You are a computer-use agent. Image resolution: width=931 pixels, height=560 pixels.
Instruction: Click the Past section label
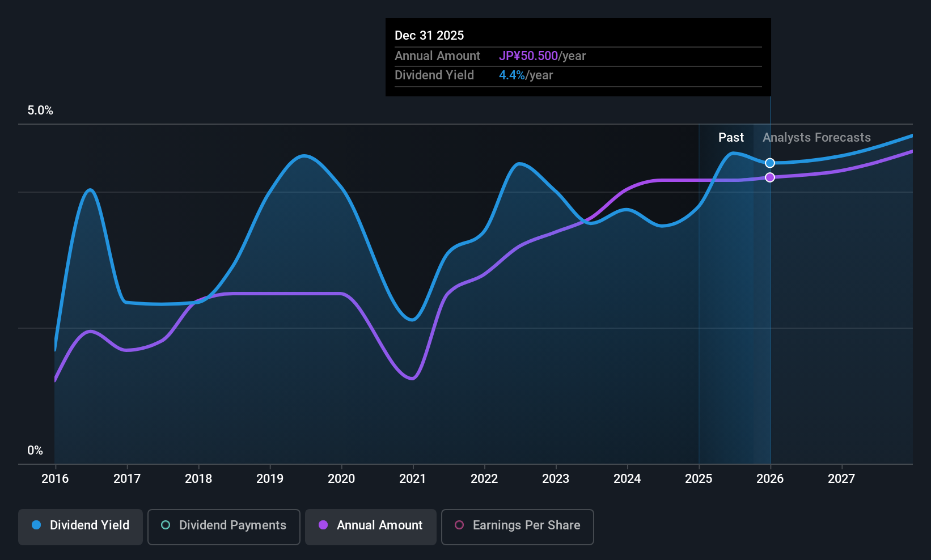coord(731,137)
